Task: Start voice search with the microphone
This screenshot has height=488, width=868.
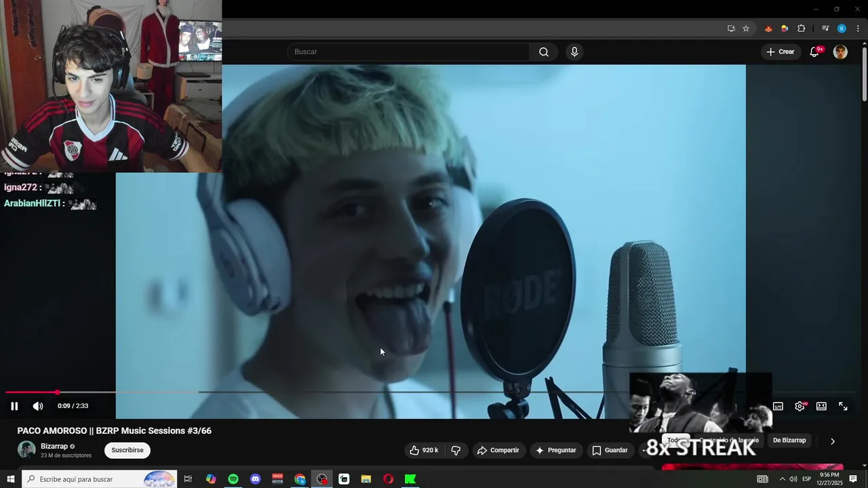Action: click(x=574, y=52)
